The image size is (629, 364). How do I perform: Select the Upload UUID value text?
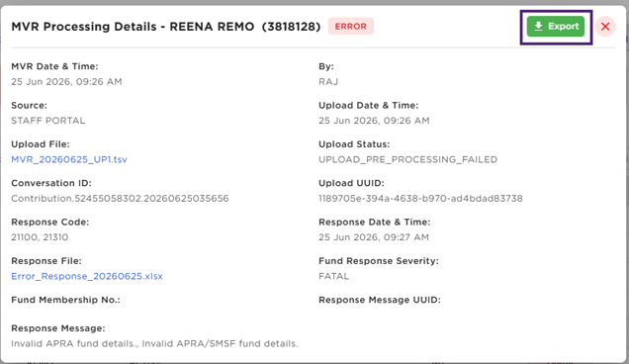[420, 198]
